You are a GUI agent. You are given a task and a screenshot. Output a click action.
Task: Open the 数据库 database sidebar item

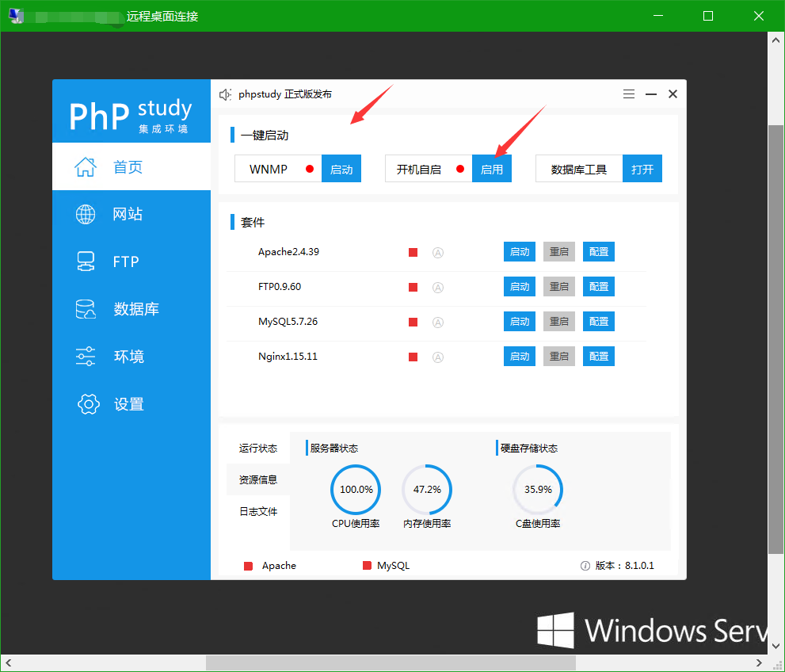pyautogui.click(x=131, y=309)
